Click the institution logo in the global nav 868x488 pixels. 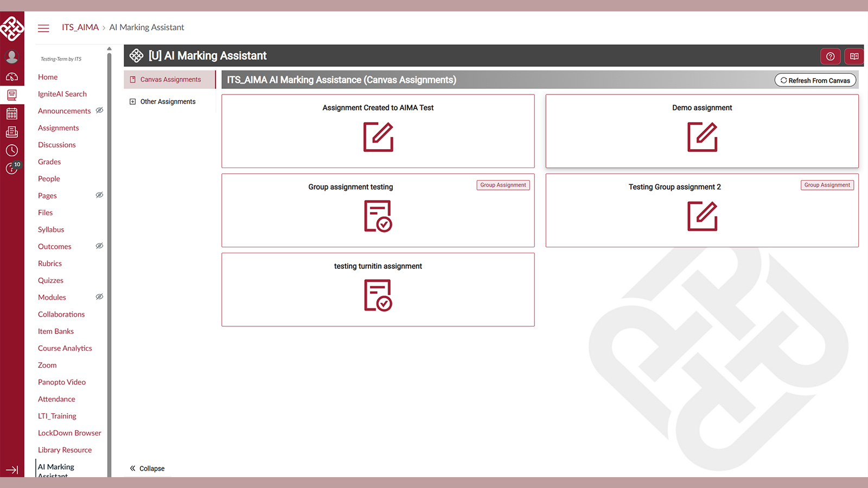click(12, 28)
